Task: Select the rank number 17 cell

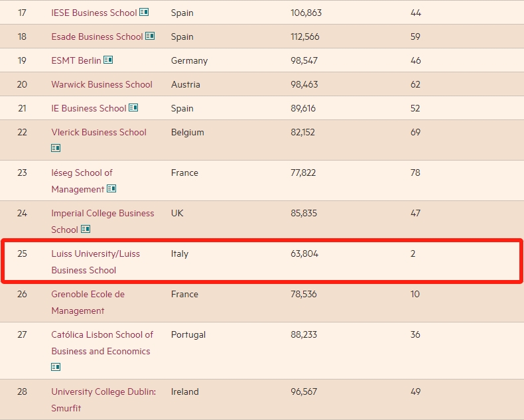Action: [x=22, y=13]
